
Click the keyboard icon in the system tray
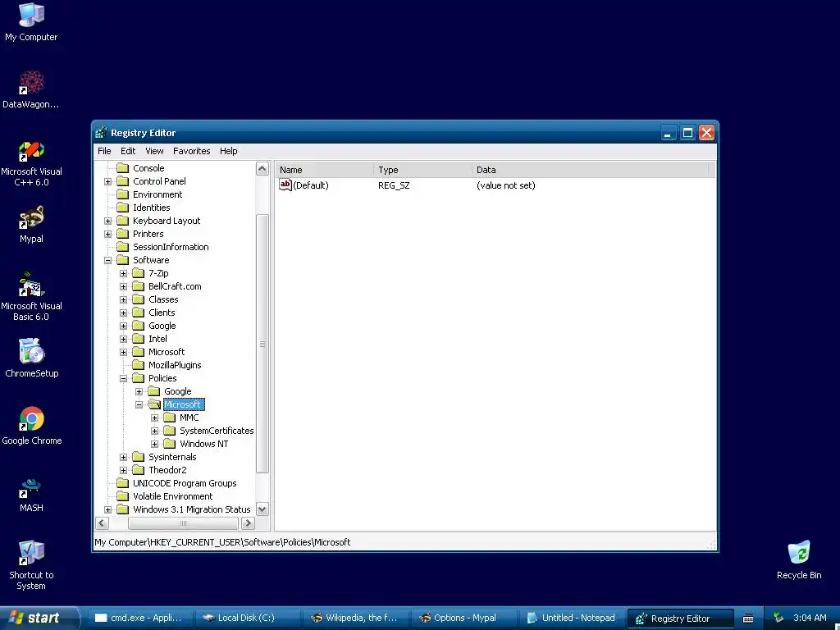click(748, 619)
